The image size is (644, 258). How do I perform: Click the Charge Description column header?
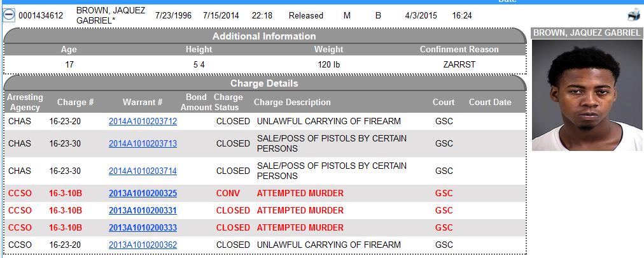(x=292, y=102)
